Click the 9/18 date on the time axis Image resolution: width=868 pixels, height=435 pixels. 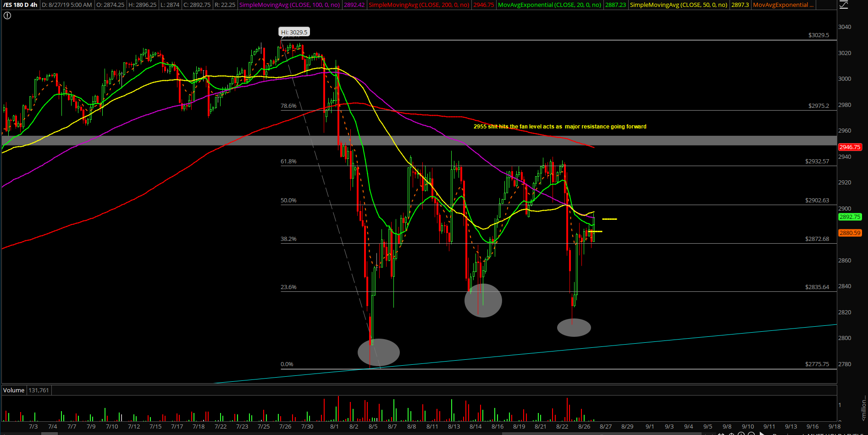[x=835, y=427]
